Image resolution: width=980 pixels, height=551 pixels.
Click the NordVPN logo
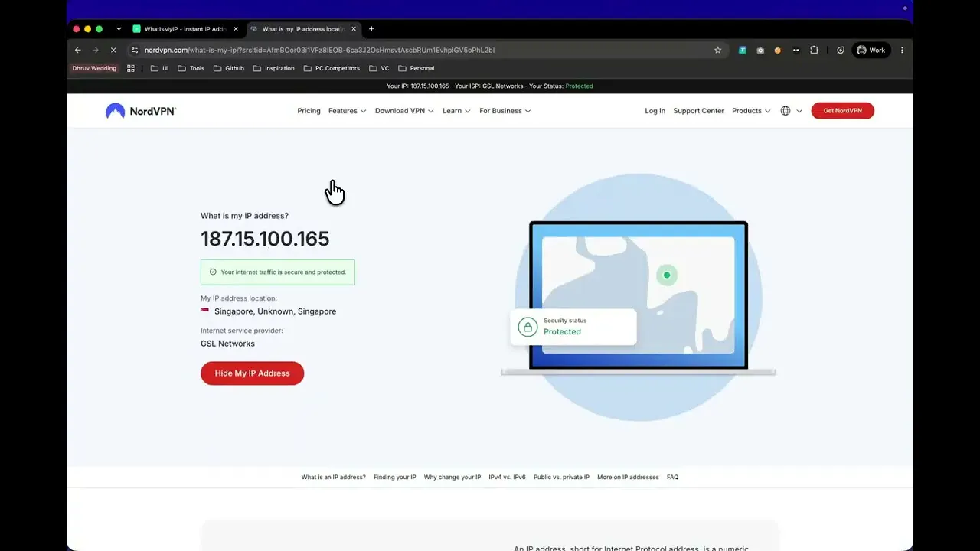pyautogui.click(x=141, y=111)
